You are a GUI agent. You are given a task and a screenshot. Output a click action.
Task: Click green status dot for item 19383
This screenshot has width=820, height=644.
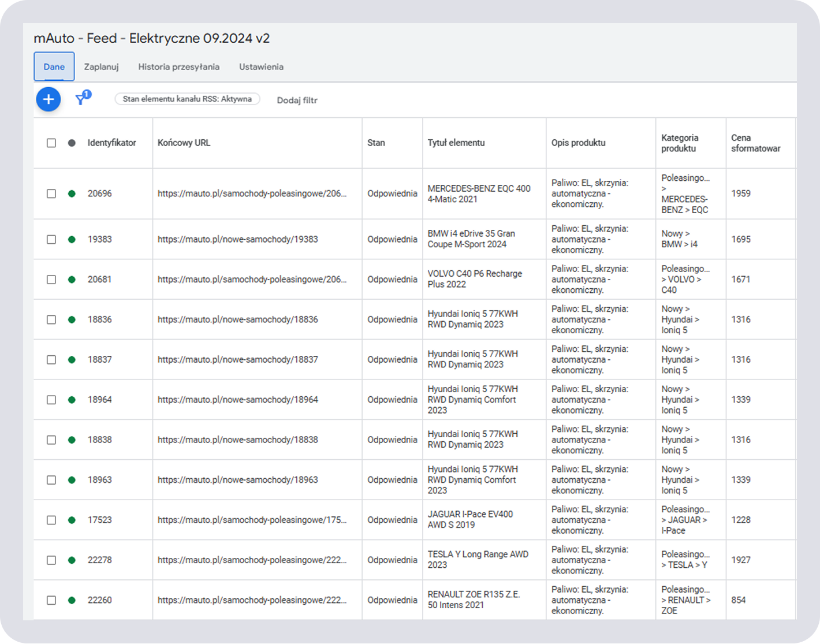click(72, 239)
